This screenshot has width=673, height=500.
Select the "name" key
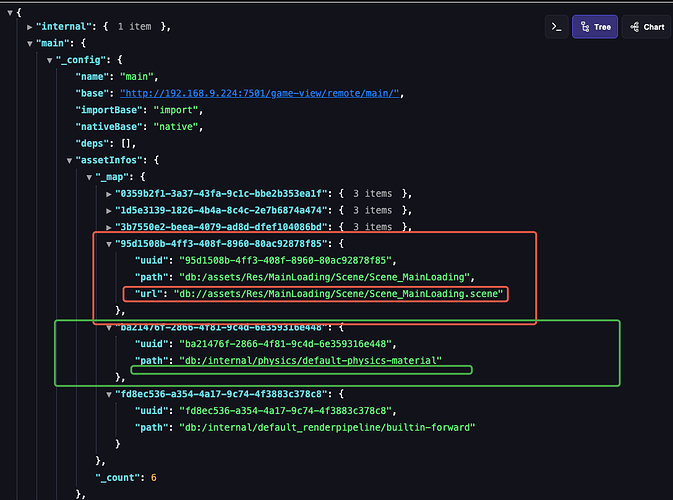tap(92, 76)
